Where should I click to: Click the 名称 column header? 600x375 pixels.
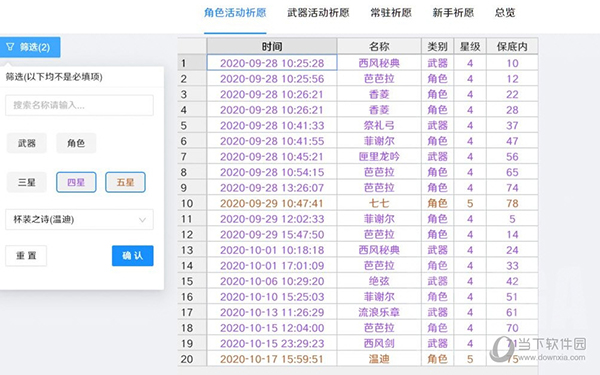[379, 46]
